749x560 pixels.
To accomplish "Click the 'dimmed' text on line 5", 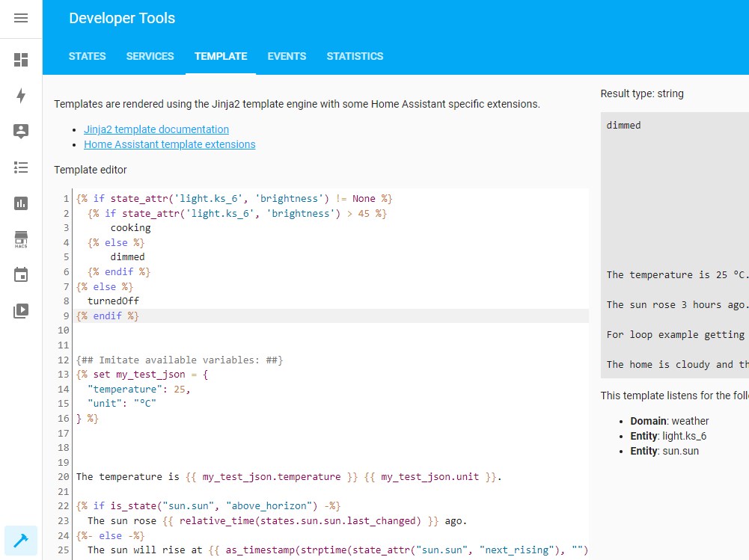I will [127, 257].
